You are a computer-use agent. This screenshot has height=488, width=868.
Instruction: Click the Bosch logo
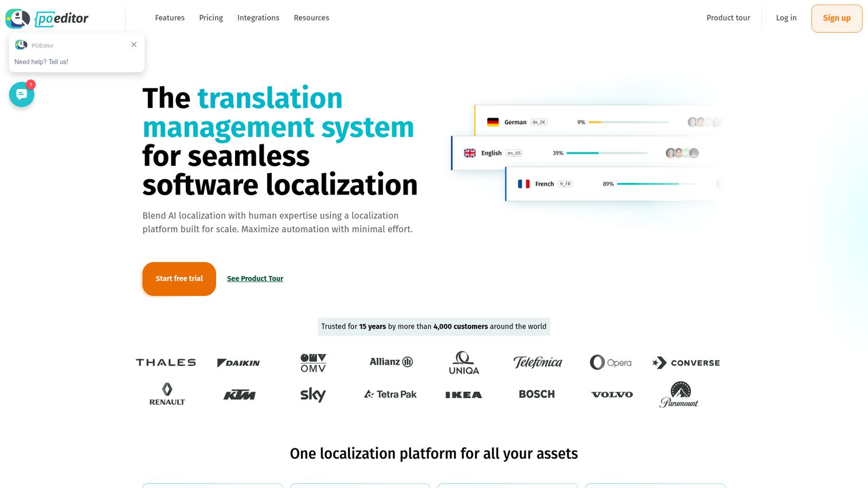pyautogui.click(x=537, y=394)
